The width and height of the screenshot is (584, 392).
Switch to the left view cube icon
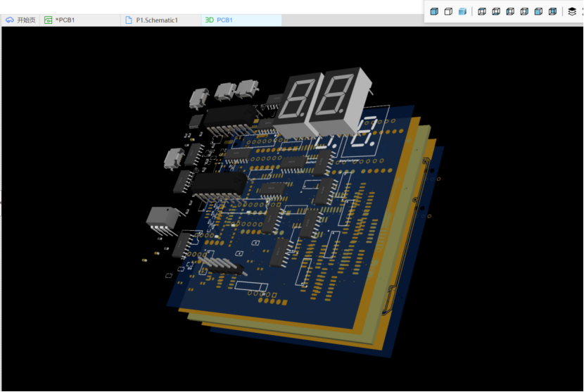[x=510, y=11]
